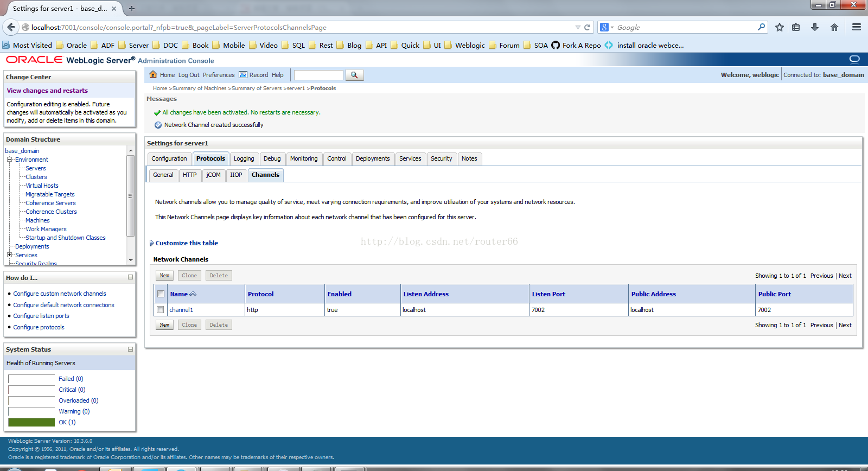868x471 pixels.
Task: Click the search magnifier in Google box
Action: 761,27
